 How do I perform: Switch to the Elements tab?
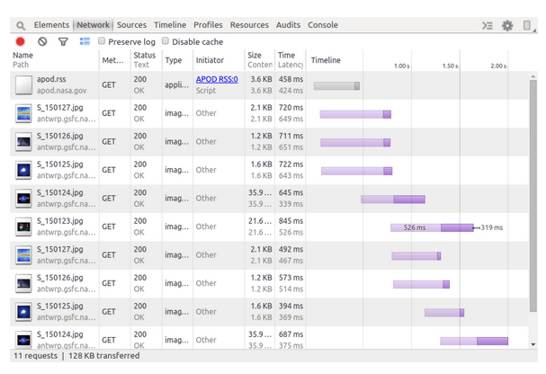51,25
